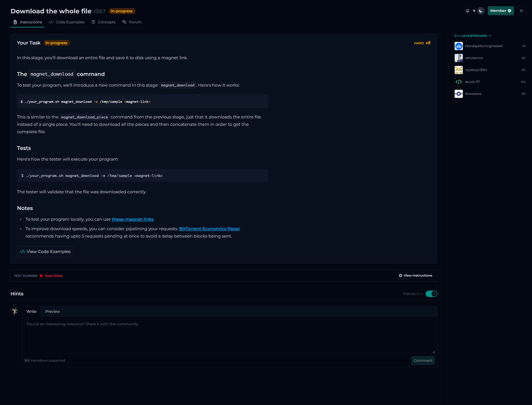This screenshot has width=532, height=405.
Task: Switch to the Code Examples tab
Action: [67, 22]
